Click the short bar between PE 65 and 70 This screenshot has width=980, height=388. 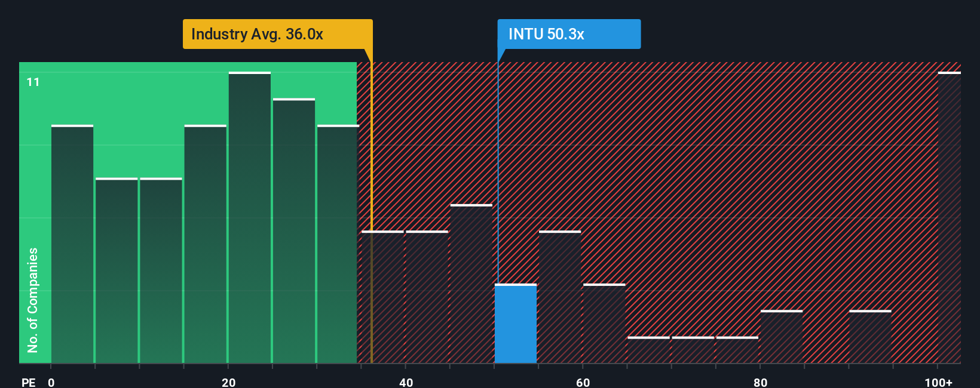pos(648,350)
